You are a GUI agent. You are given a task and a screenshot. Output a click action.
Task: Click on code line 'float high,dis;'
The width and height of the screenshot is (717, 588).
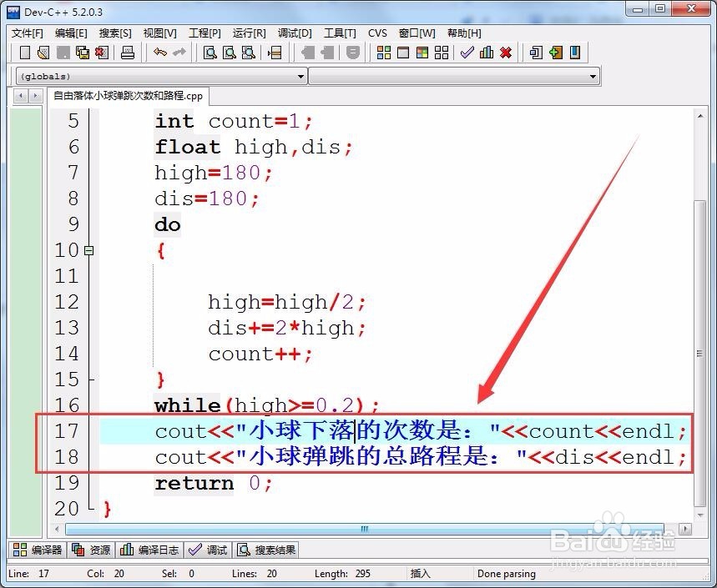pos(254,147)
